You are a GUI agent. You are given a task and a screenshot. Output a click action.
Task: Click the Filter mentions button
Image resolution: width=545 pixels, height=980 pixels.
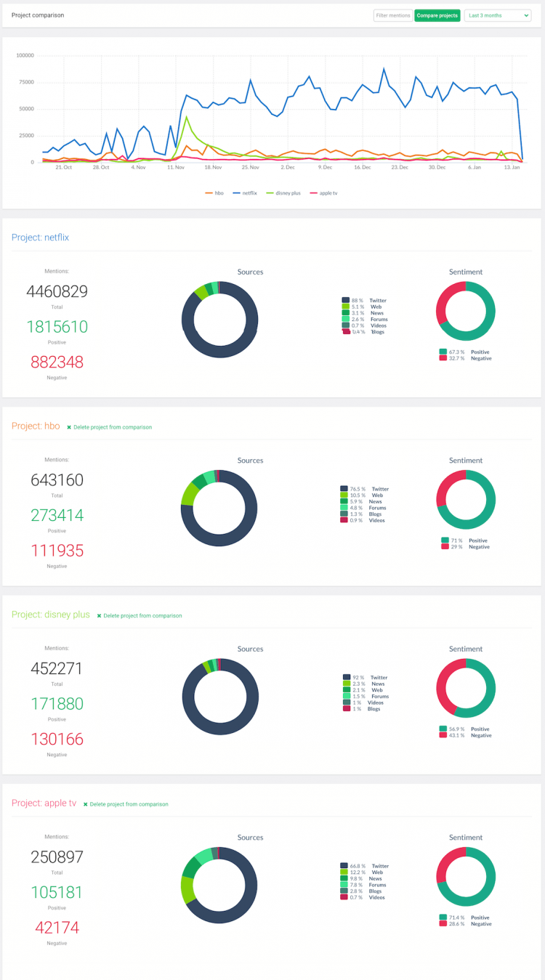pos(393,15)
